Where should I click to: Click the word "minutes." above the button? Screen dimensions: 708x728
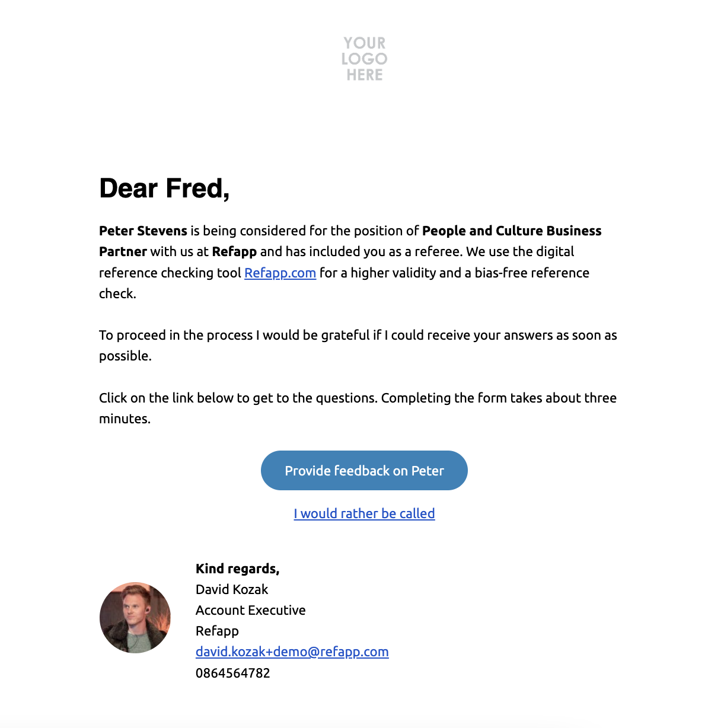pyautogui.click(x=125, y=419)
